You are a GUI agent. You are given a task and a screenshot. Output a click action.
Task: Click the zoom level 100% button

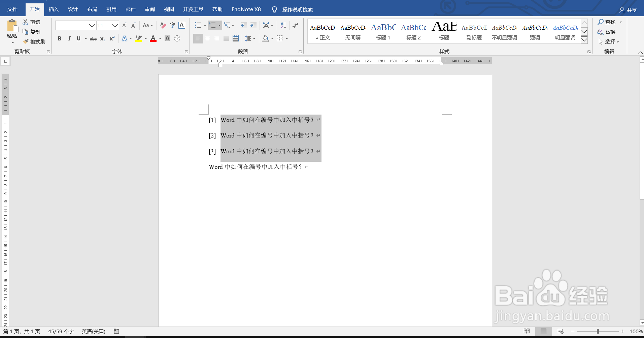coord(636,332)
